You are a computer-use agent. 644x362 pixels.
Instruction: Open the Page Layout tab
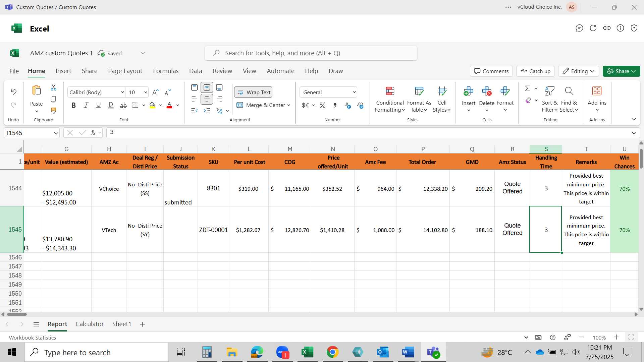125,71
